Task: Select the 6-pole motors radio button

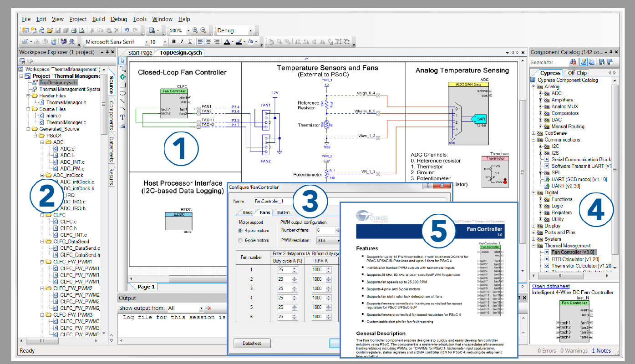Action: pos(241,240)
